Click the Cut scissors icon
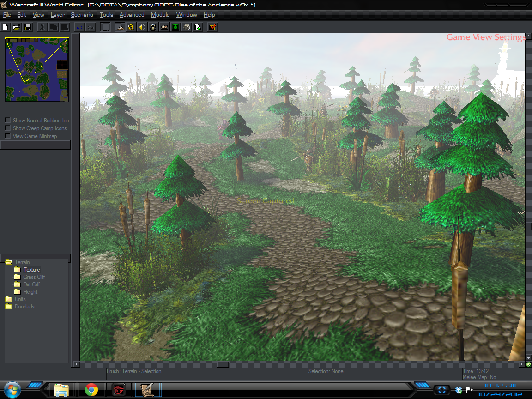This screenshot has width=532, height=399. click(x=42, y=27)
